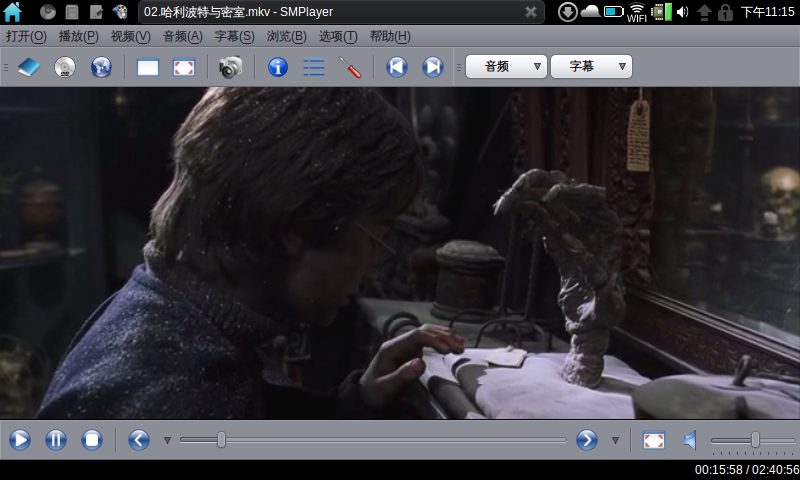Open URL globe icon
The height and width of the screenshot is (480, 800).
point(101,67)
